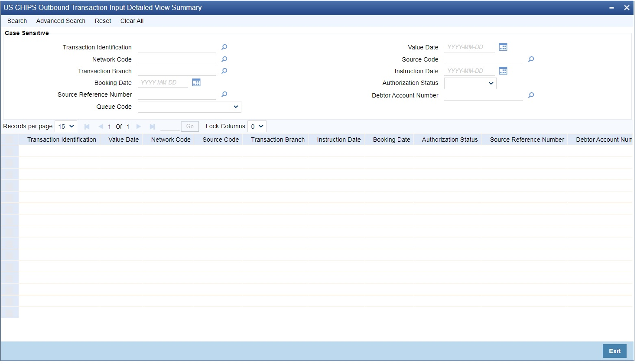Focus Source Reference Number input field
Image resolution: width=637 pixels, height=364 pixels.
[177, 94]
